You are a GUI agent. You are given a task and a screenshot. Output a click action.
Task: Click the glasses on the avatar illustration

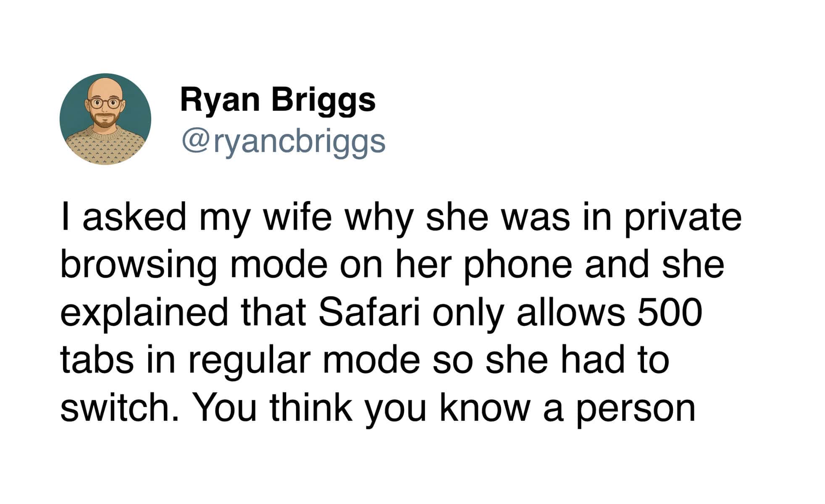coord(105,102)
